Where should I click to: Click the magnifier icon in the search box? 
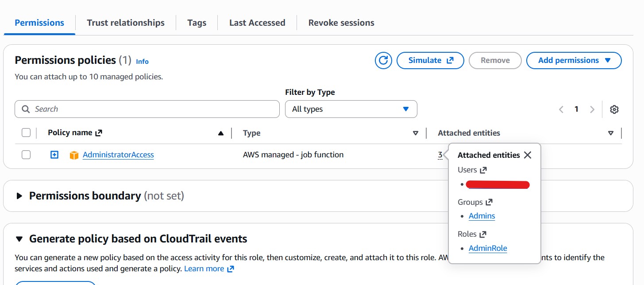click(26, 109)
